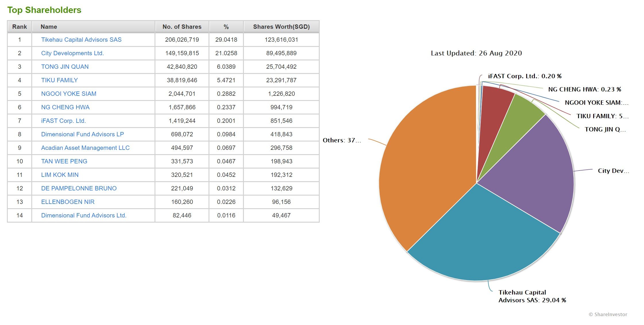Open the TAN WEE PENG link
644x325 pixels.
[64, 161]
